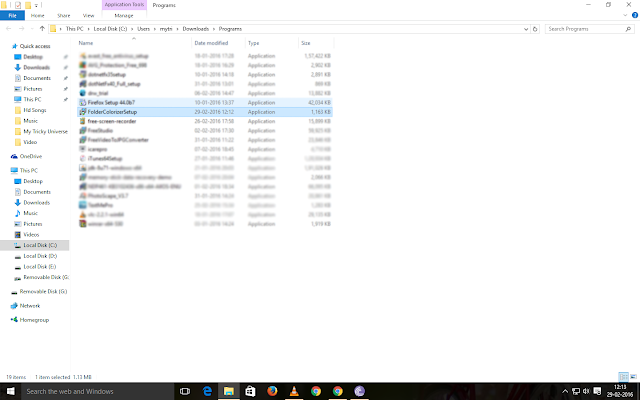Open the File ribbon tab

pos(12,16)
